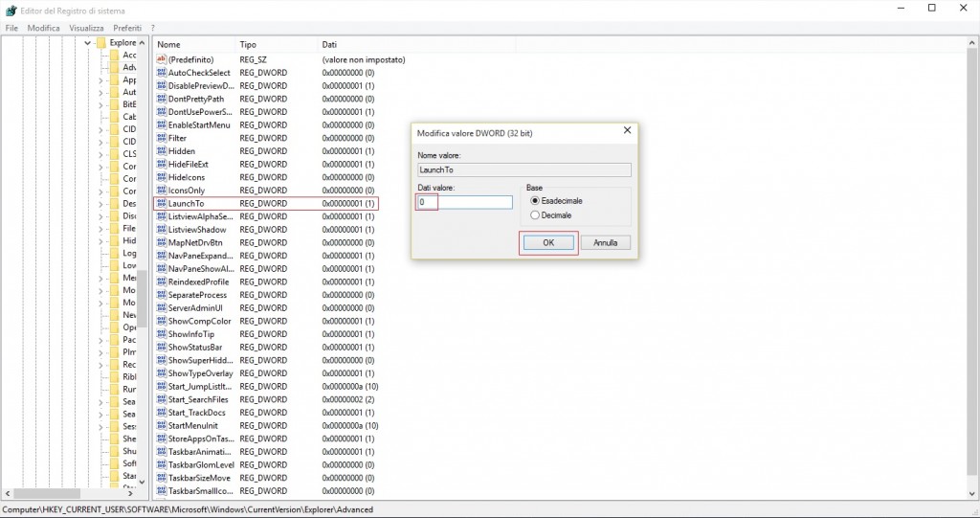Viewport: 980px width, 518px height.
Task: Click the Dati valore input field
Action: click(x=465, y=202)
